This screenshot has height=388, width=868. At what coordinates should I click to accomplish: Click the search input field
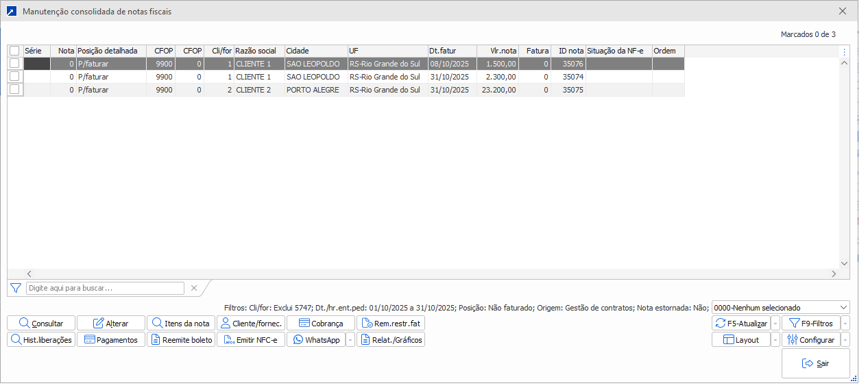coord(105,288)
